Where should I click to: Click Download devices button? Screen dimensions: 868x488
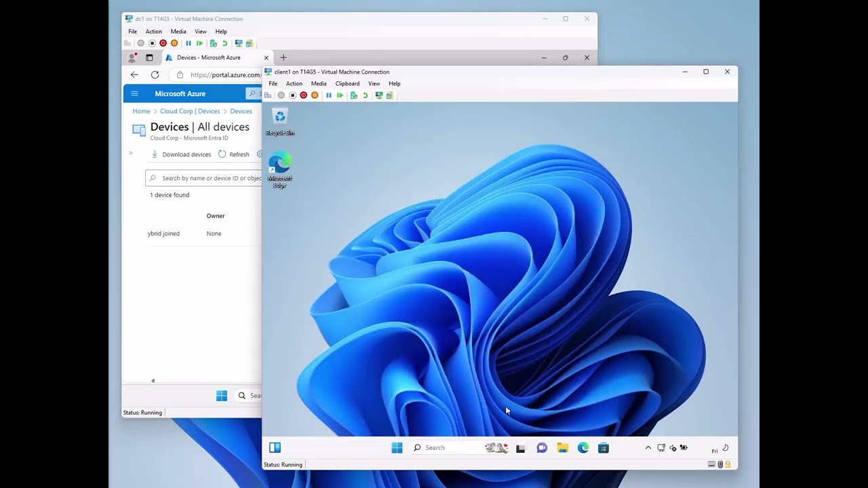point(181,155)
